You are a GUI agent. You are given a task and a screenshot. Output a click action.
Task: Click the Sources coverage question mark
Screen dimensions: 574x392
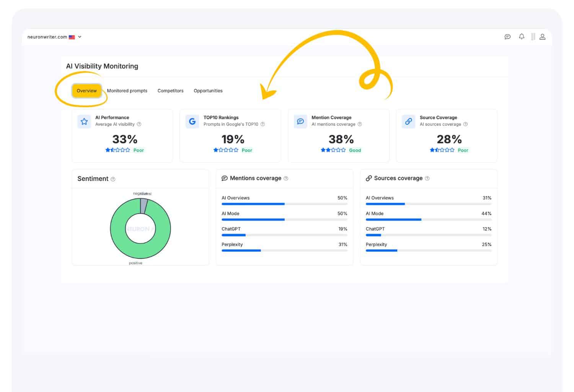point(428,178)
